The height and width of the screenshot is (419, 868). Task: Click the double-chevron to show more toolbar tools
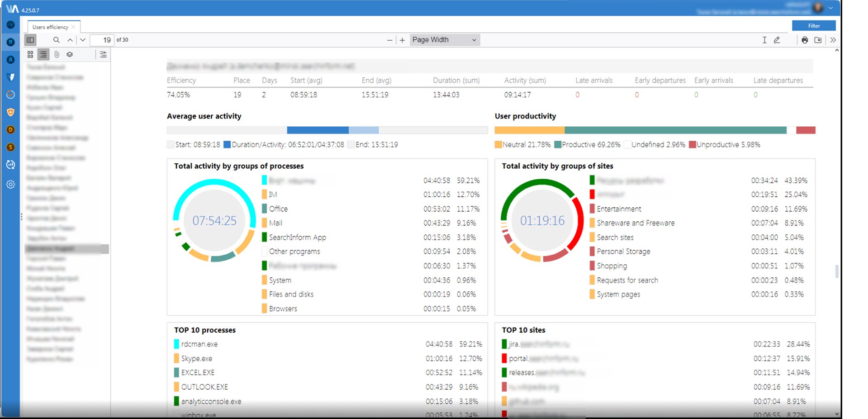pos(834,40)
